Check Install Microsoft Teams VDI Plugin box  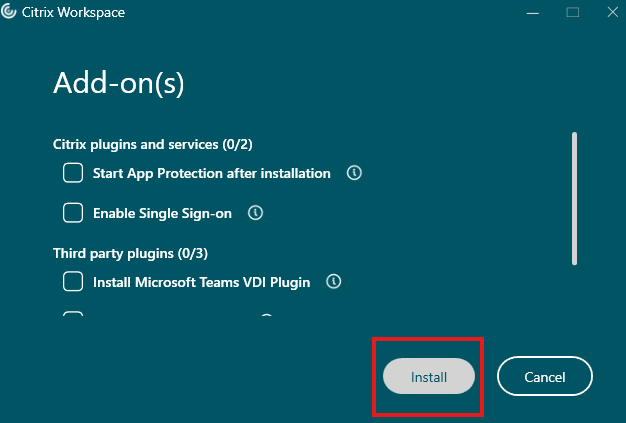[73, 282]
